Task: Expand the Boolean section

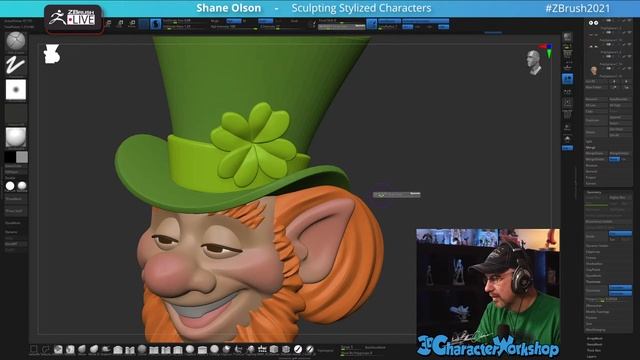Action: click(592, 165)
